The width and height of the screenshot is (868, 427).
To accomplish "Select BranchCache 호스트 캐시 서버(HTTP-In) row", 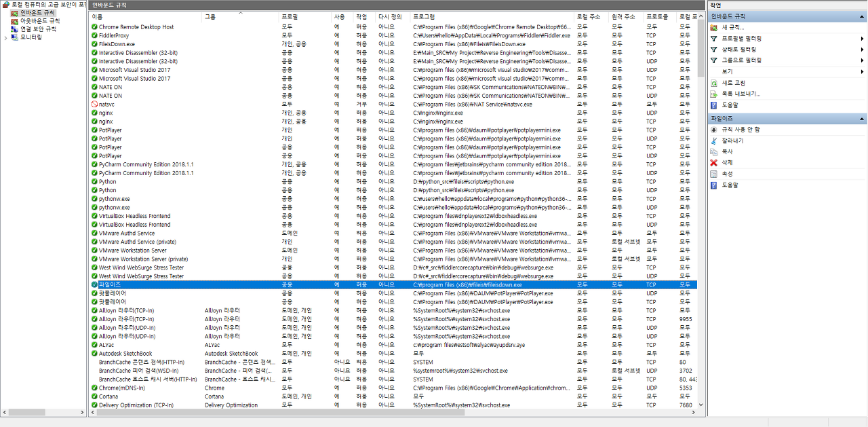I will [x=393, y=379].
